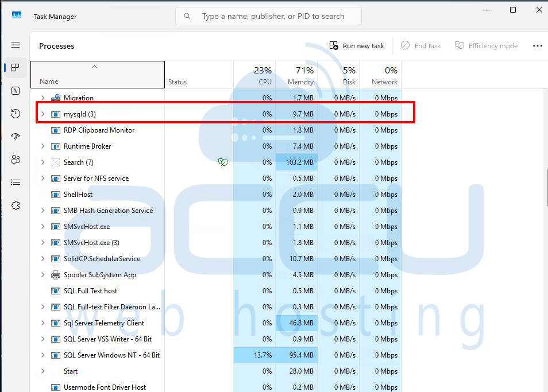This screenshot has width=548, height=392.
Task: Expand the Spooler SubSystem App row
Action: 43,274
